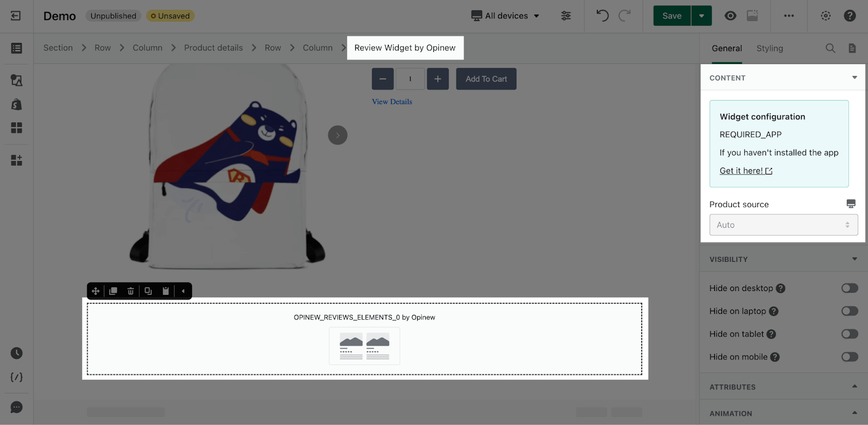Screen dimensions: 868x425
Task: Click the Unsaved status badge
Action: 170,16
